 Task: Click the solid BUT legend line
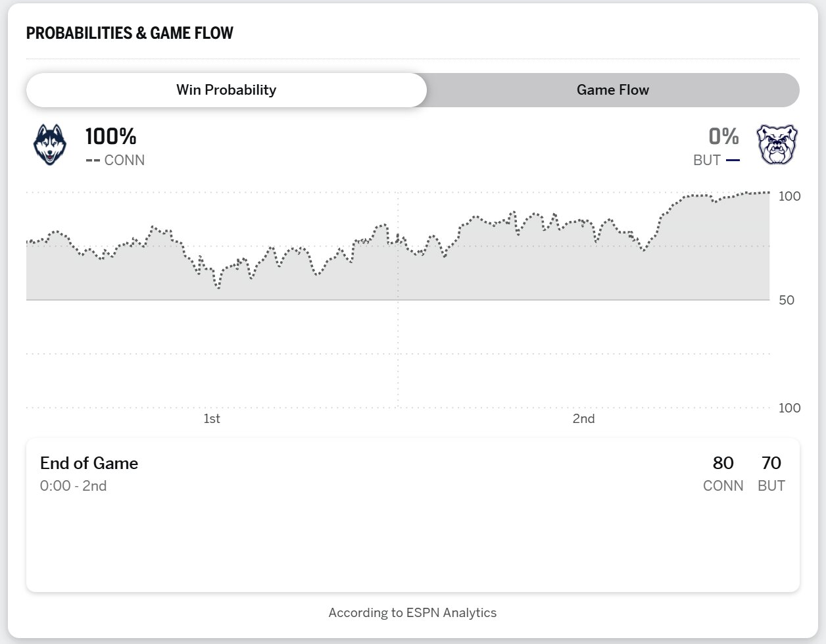(x=733, y=161)
